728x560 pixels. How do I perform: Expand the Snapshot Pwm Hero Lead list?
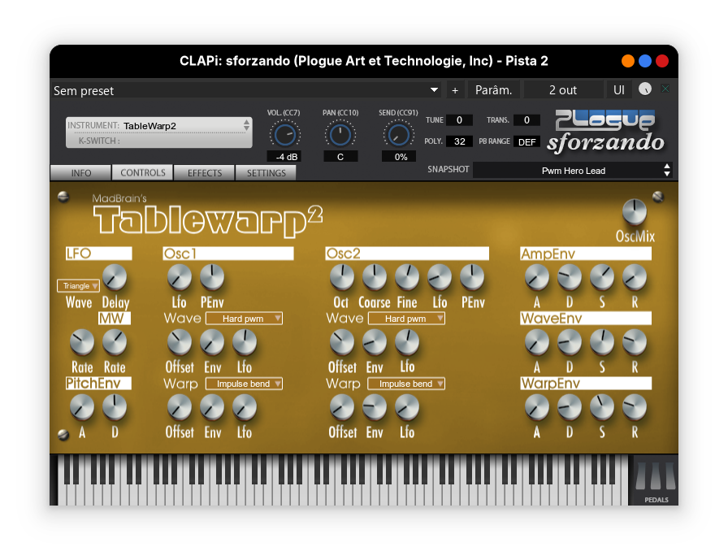(574, 170)
